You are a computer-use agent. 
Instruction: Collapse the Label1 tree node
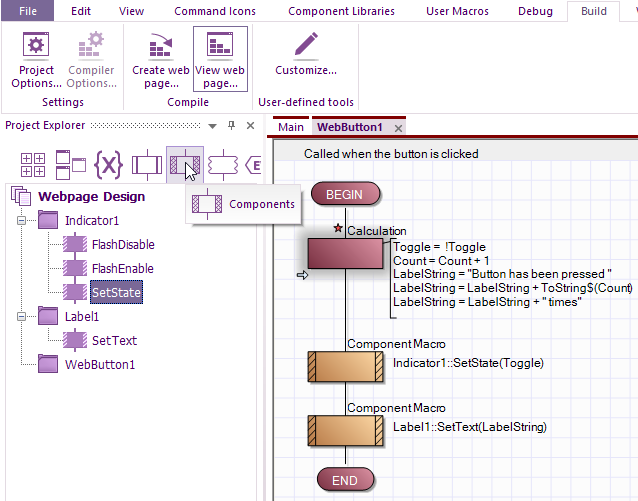pyautogui.click(x=21, y=316)
